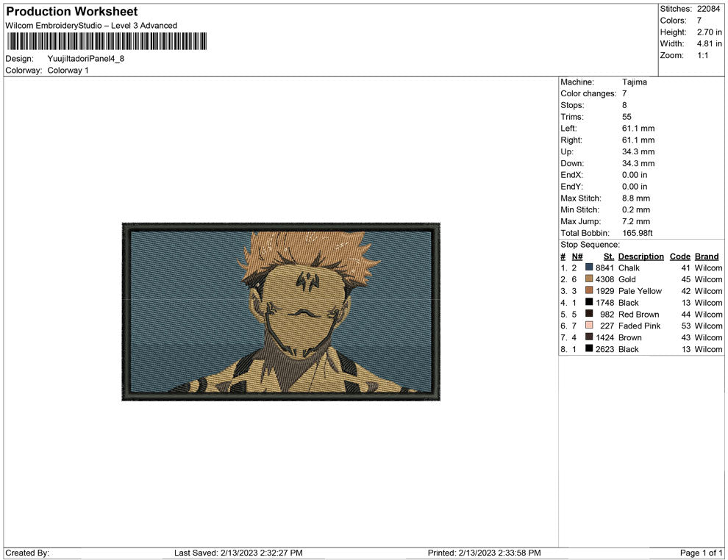This screenshot has width=728, height=560.
Task: Click the Gold color swatch in stop sequence
Action: (589, 279)
